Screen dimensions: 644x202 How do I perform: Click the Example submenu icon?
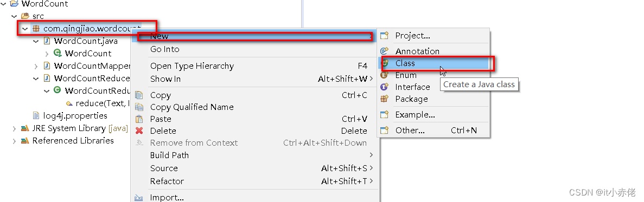(x=385, y=115)
